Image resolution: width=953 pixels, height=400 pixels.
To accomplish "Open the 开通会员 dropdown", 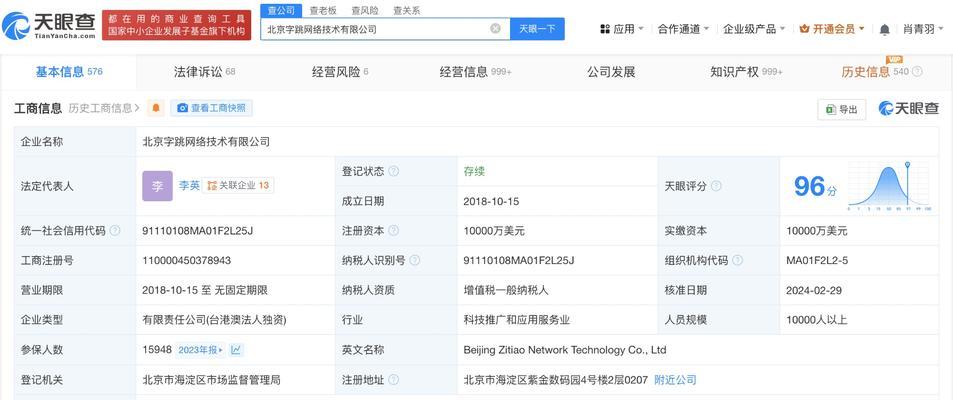I will click(x=832, y=29).
